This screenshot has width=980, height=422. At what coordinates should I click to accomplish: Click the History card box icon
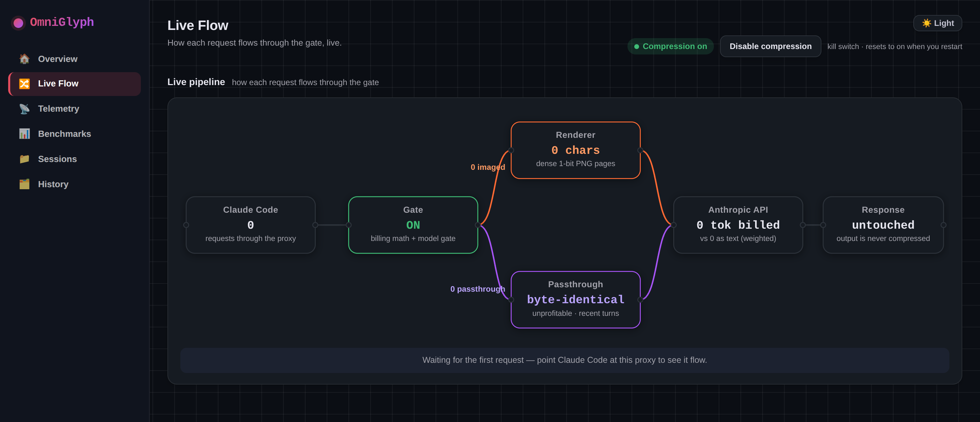[24, 184]
